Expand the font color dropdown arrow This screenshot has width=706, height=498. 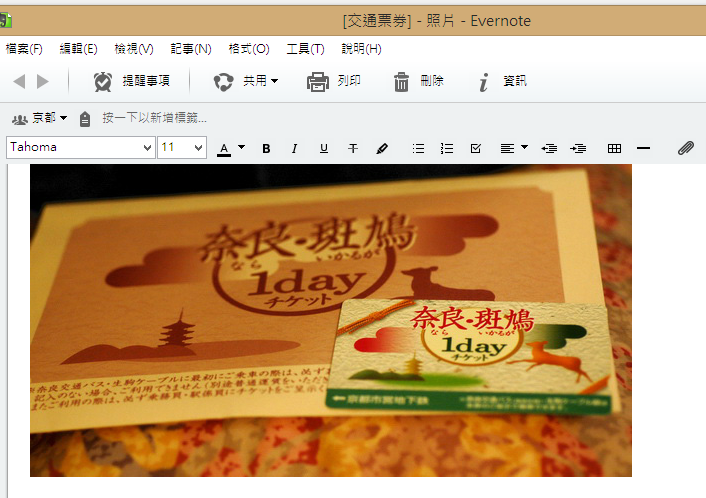click(241, 147)
